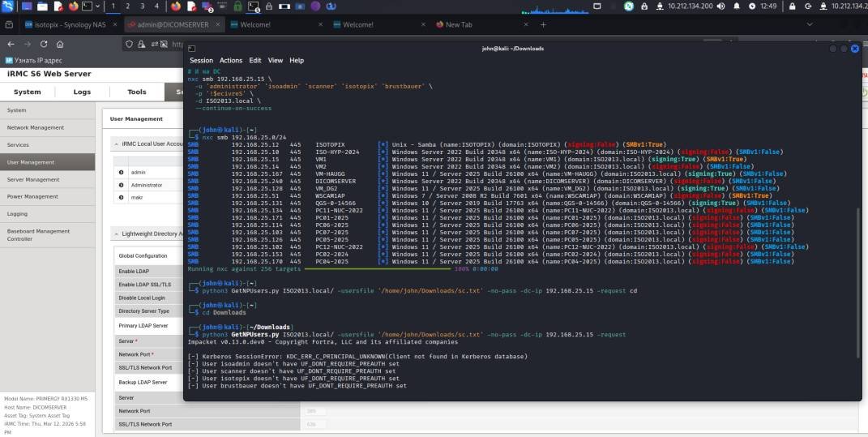Click the connection security padlock in the URL bar
Viewport: 868px width, 437px height.
click(142, 45)
